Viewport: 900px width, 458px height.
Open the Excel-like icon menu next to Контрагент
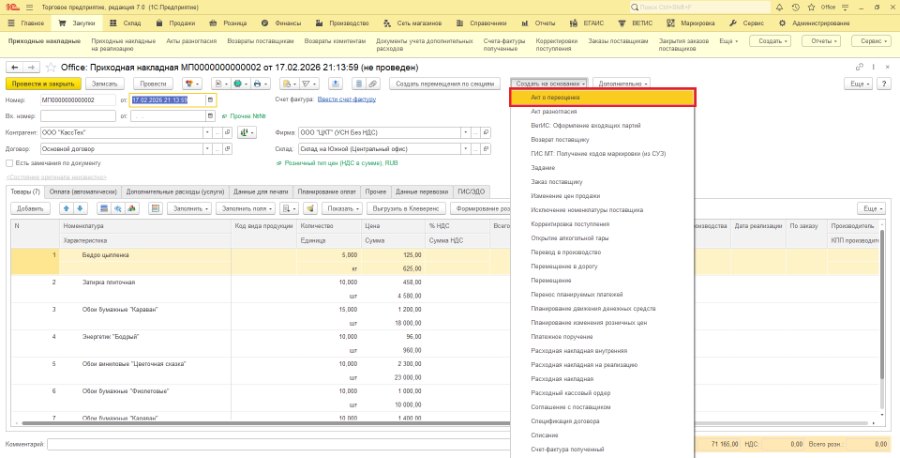(x=247, y=133)
